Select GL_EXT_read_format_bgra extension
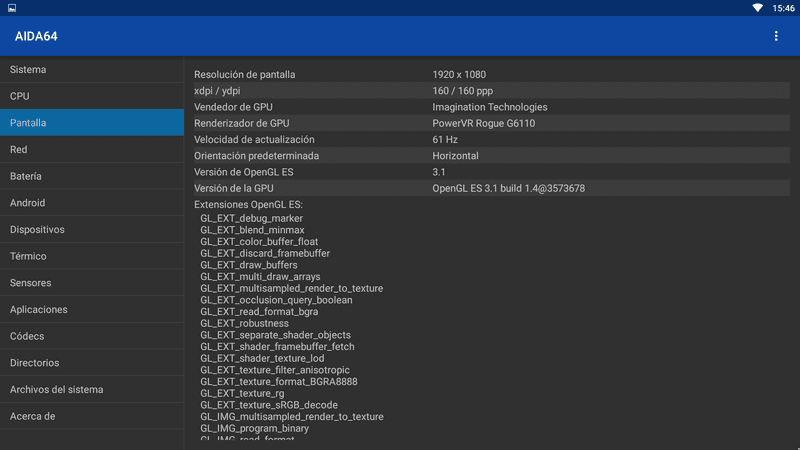Screen dimensions: 800x450 pos(259,312)
